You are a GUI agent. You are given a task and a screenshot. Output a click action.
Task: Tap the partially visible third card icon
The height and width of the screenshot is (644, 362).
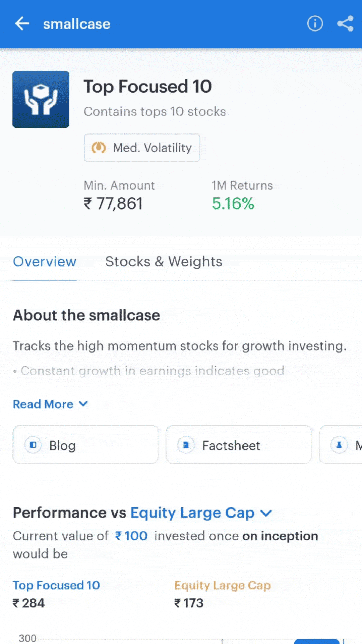tap(339, 445)
